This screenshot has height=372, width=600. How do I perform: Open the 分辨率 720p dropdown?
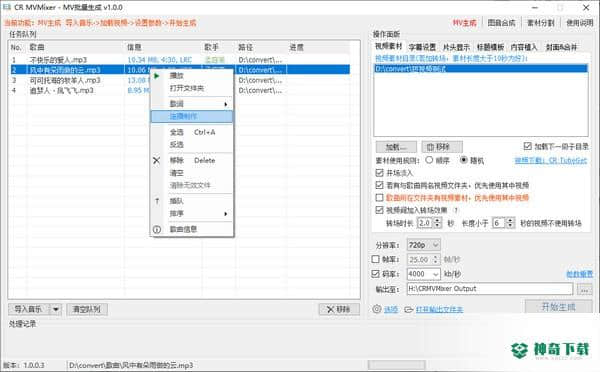pos(423,245)
